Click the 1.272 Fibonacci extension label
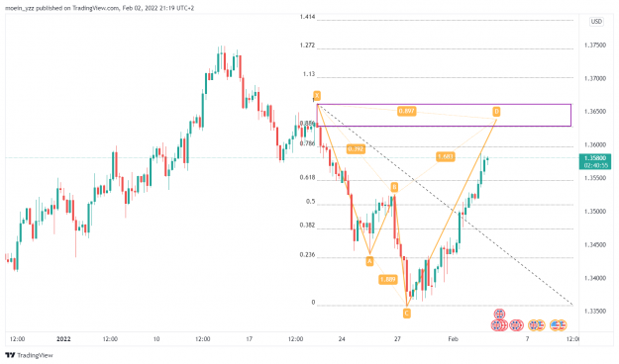The width and height of the screenshot is (619, 364). 308,45
